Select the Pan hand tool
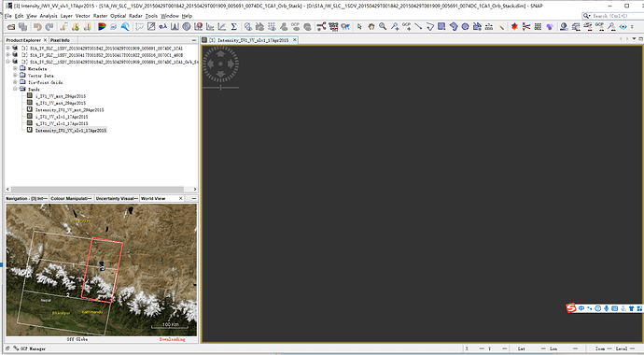 pyautogui.click(x=371, y=27)
